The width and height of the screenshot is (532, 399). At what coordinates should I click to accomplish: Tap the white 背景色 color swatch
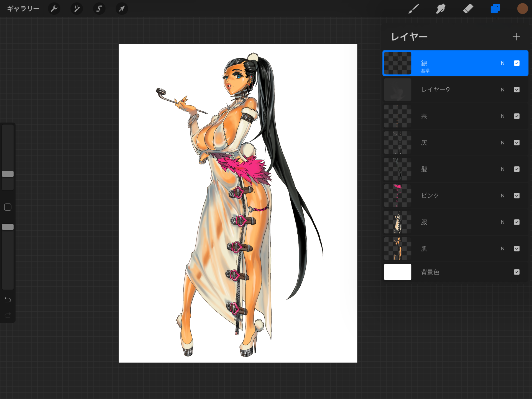[x=397, y=272]
